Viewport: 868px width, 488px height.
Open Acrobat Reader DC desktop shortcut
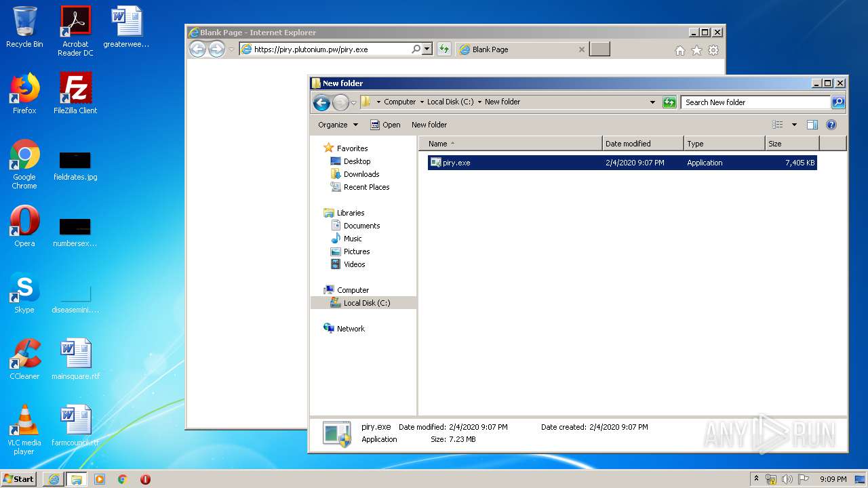coord(75,30)
